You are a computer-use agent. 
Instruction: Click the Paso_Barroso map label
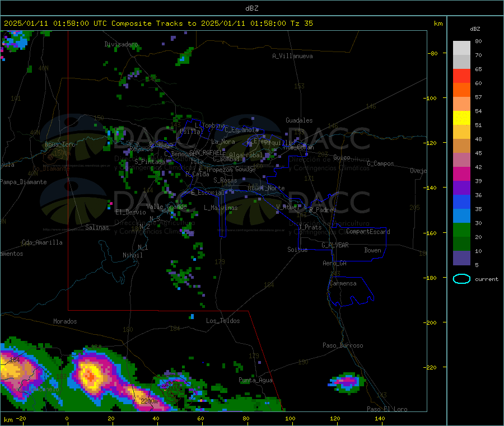coord(343,345)
